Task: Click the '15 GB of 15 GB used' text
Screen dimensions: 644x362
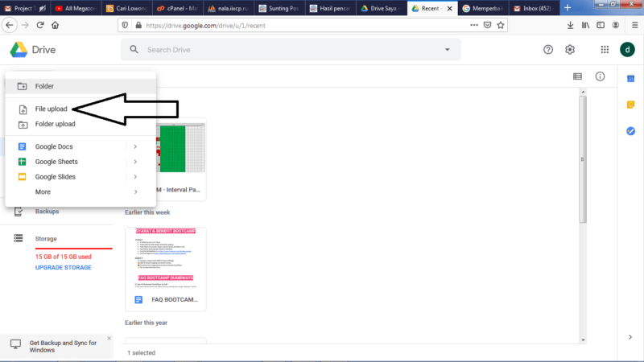Action: click(64, 257)
